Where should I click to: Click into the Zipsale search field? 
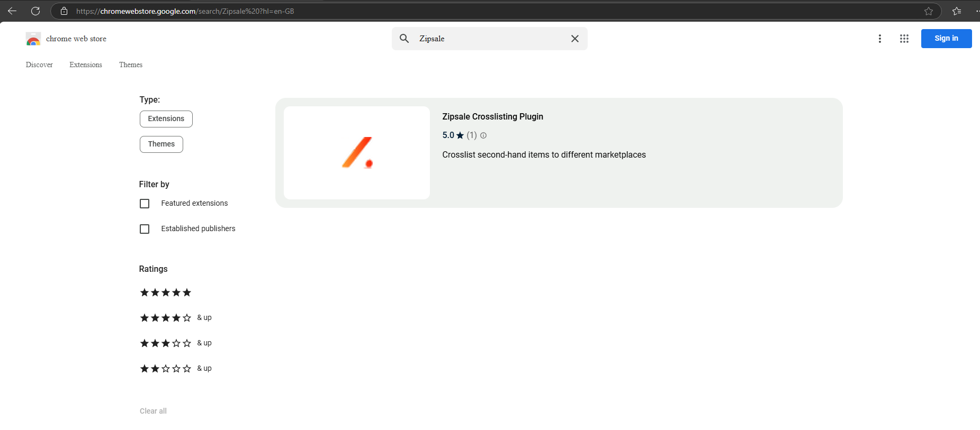pos(490,39)
